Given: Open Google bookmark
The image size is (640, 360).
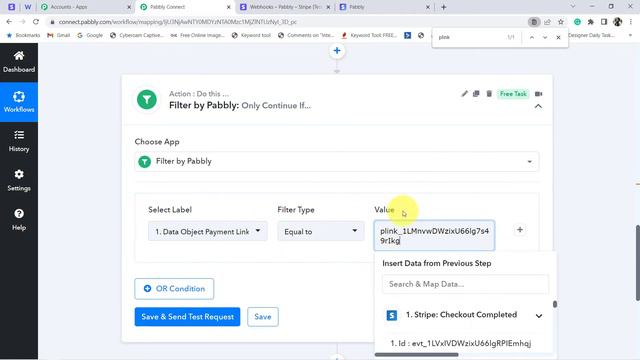Looking at the screenshot, I should pos(90,36).
